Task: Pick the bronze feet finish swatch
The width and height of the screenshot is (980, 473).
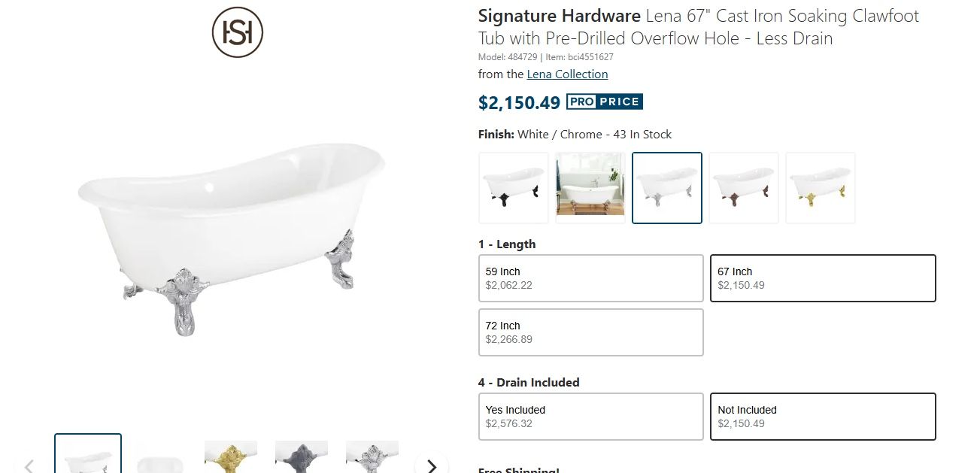Action: click(744, 188)
